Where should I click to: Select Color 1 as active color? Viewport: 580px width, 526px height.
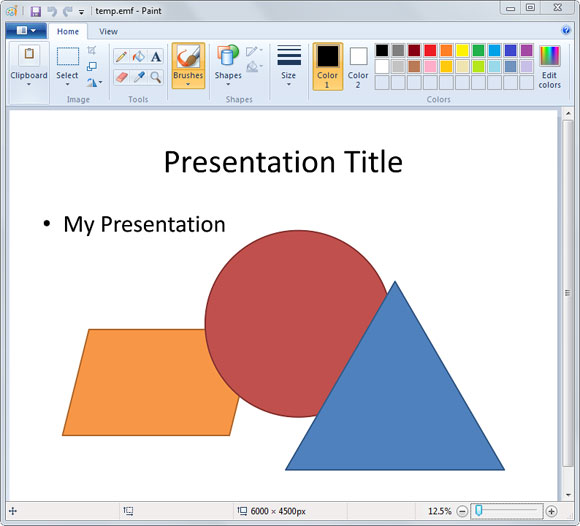pos(328,66)
